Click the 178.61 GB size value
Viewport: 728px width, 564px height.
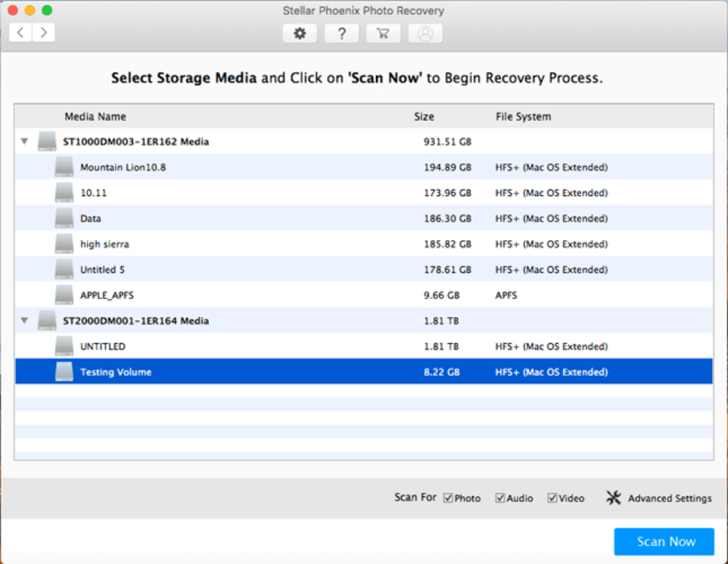coord(447,269)
